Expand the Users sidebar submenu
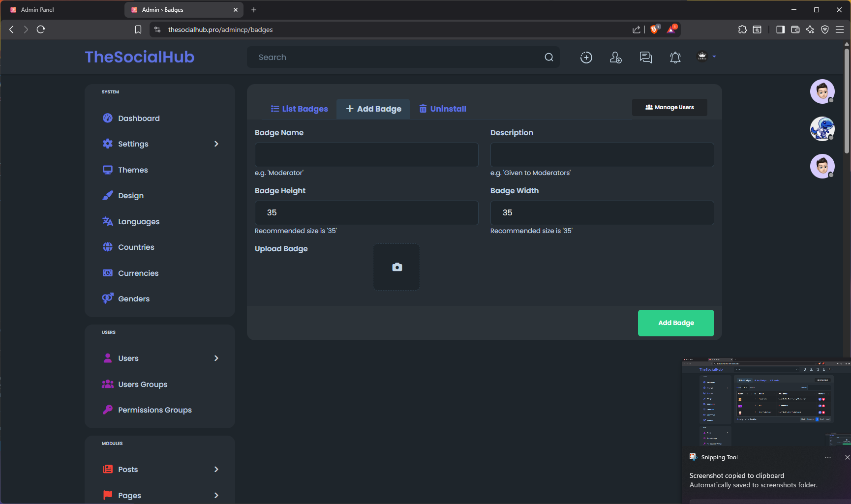The height and width of the screenshot is (504, 851). click(x=216, y=358)
